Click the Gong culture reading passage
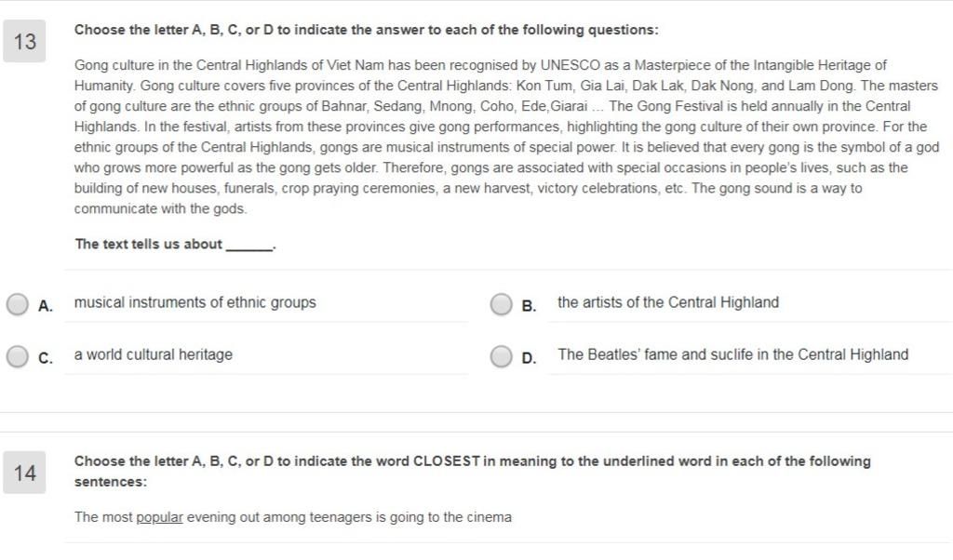Viewport: 953px width, 560px height. pos(507,137)
